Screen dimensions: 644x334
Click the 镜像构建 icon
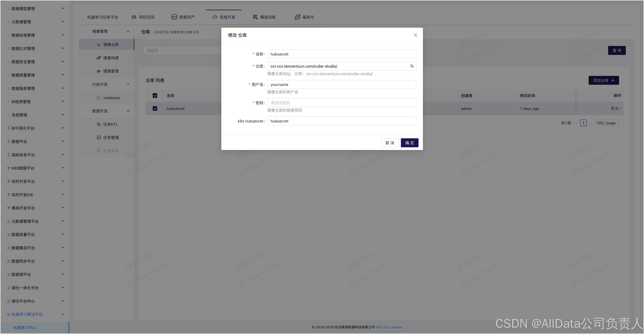99,58
